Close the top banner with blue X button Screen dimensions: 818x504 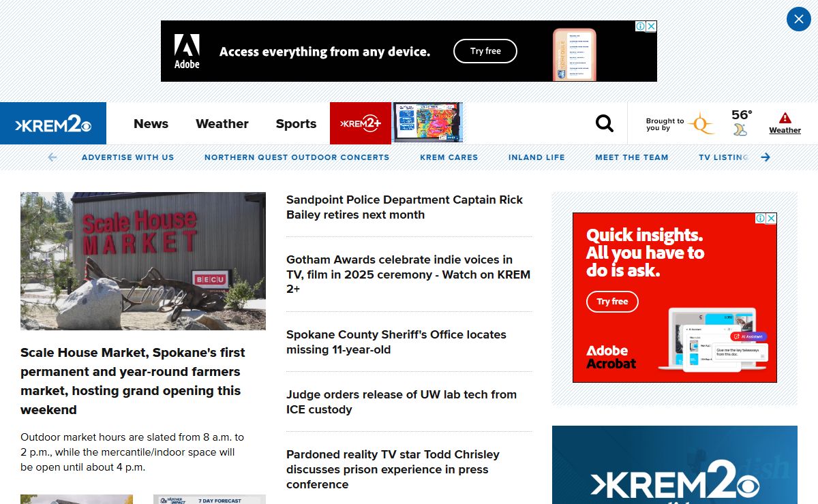pos(799,19)
